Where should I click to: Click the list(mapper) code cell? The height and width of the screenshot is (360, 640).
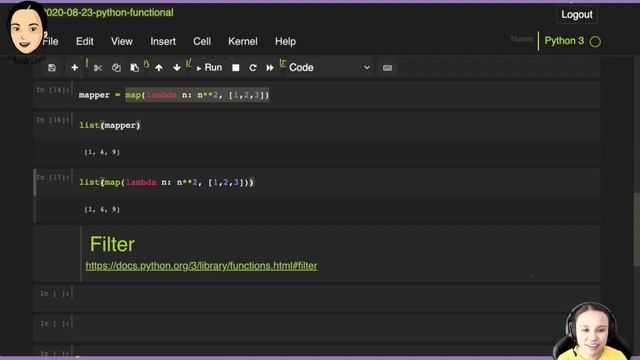click(x=339, y=125)
